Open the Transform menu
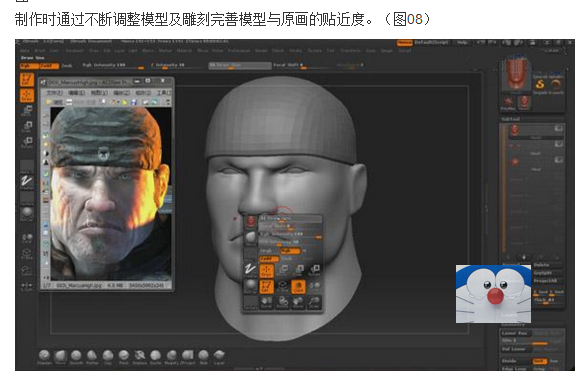 pos(351,51)
